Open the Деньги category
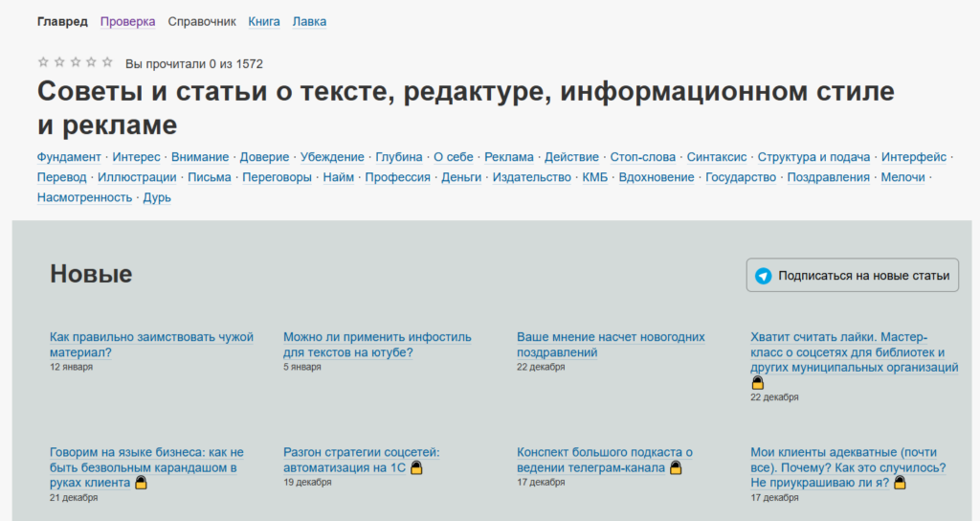Viewport: 980px width, 521px height. point(461,177)
